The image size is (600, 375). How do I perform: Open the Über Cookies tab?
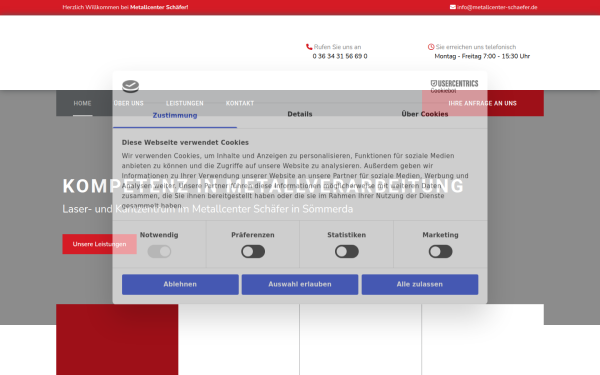[425, 114]
